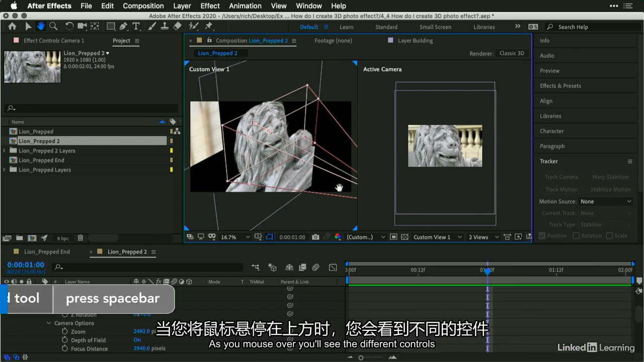This screenshot has height=362, width=644.
Task: Create a new composition from Project panel
Action: tap(32, 238)
